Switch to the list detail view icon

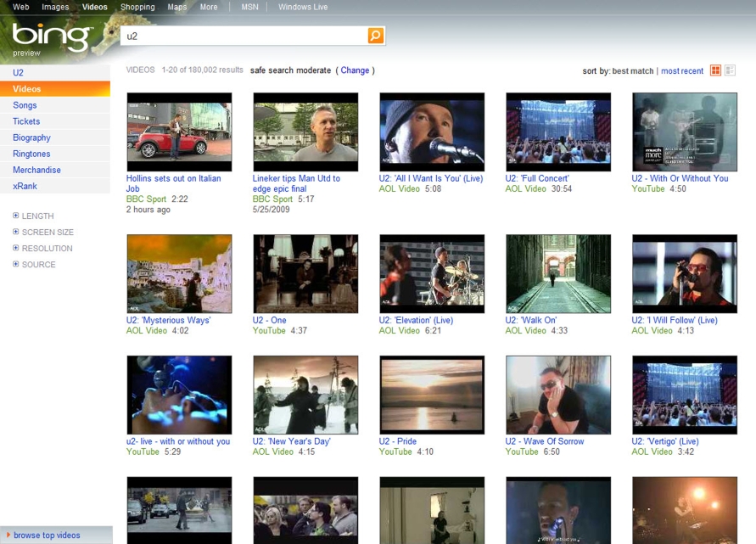pos(730,70)
